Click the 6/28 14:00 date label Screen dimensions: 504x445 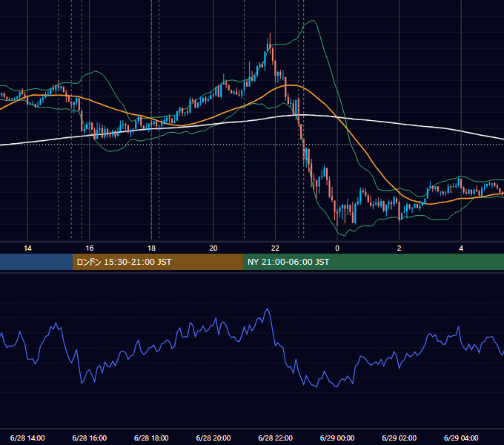click(x=27, y=438)
